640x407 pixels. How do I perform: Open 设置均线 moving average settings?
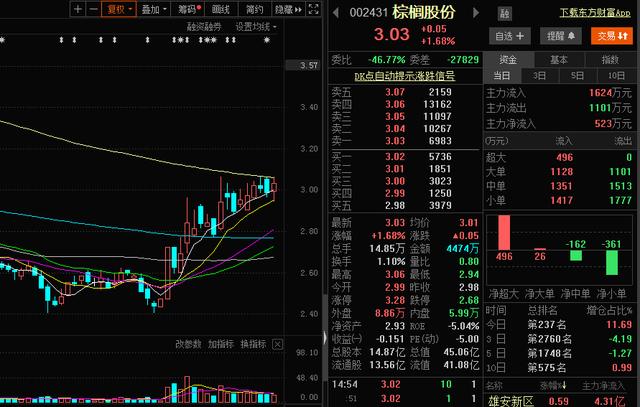point(256,27)
